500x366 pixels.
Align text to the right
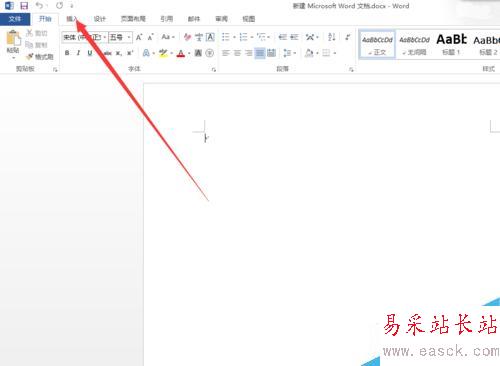tap(249, 53)
